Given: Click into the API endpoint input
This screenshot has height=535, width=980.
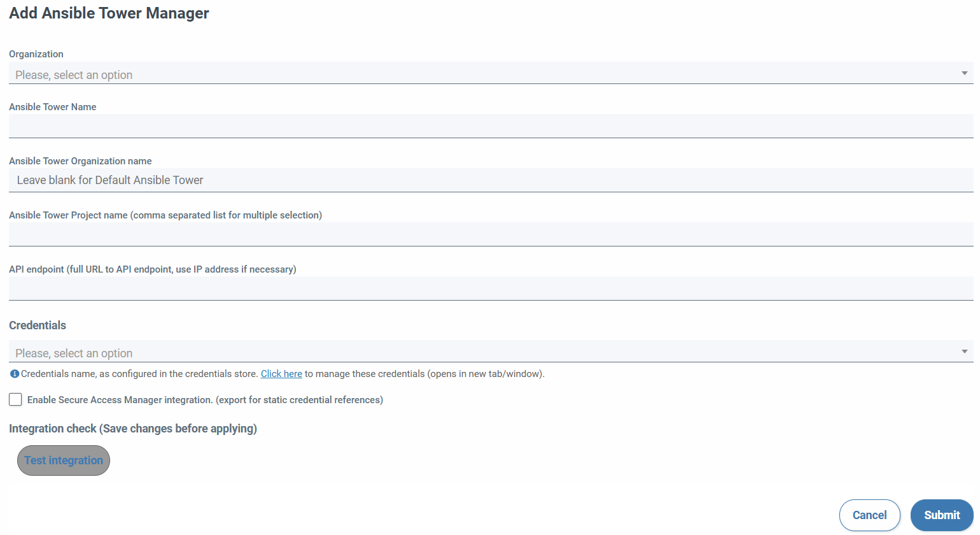Looking at the screenshot, I should pos(490,289).
